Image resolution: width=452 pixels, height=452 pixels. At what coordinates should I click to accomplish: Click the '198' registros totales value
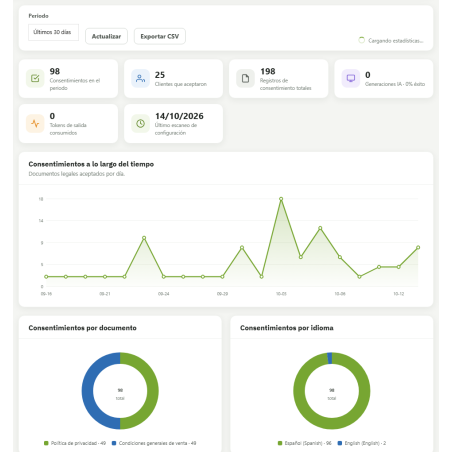coord(268,71)
